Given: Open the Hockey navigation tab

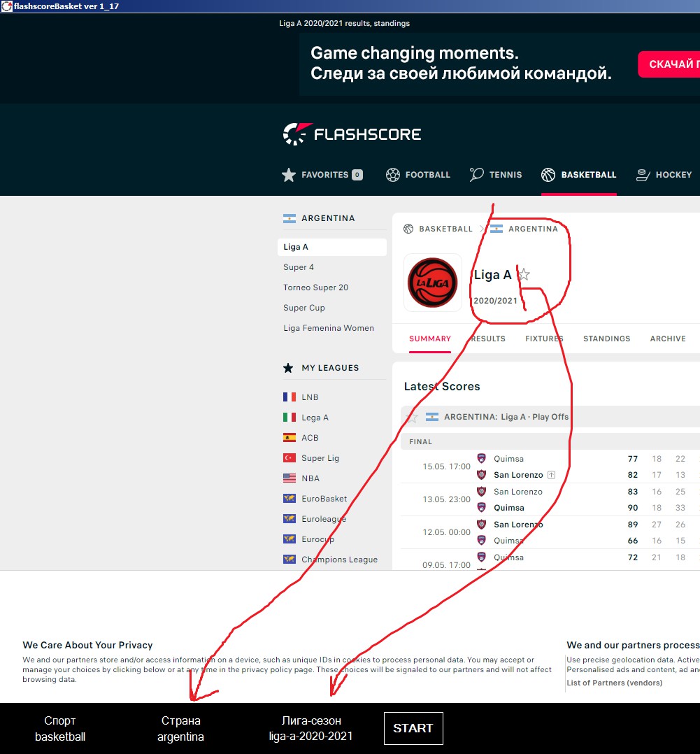Looking at the screenshot, I should click(x=664, y=175).
